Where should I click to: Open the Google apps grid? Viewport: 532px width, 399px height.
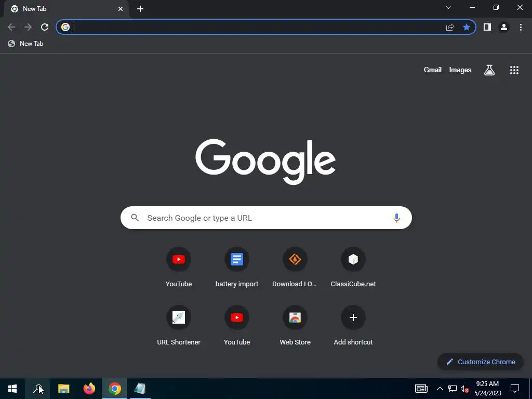point(514,70)
